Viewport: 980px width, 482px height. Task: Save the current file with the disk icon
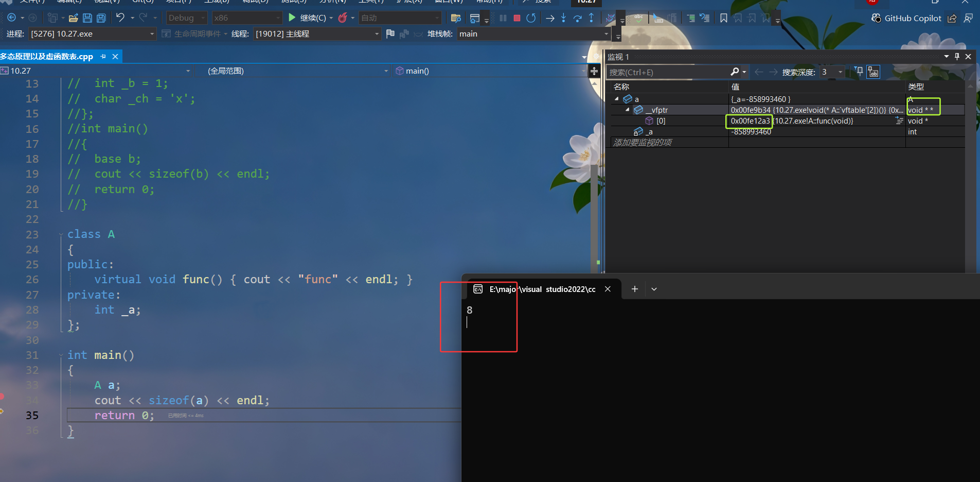pos(87,18)
